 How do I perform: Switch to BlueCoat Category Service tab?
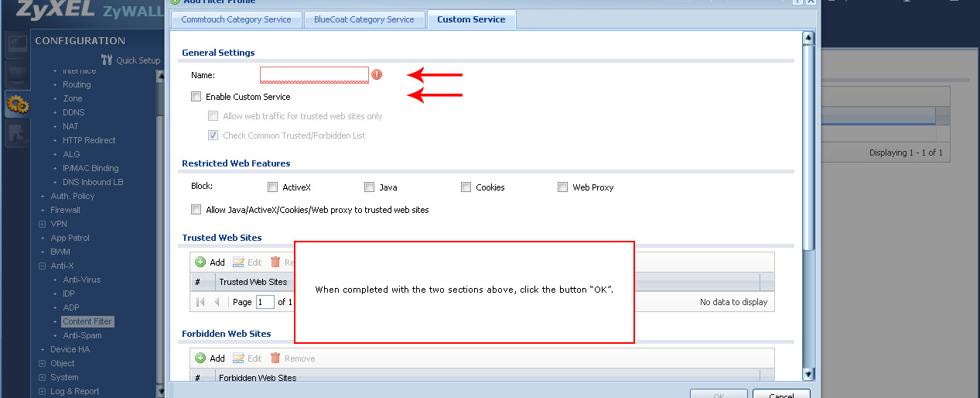coord(364,19)
